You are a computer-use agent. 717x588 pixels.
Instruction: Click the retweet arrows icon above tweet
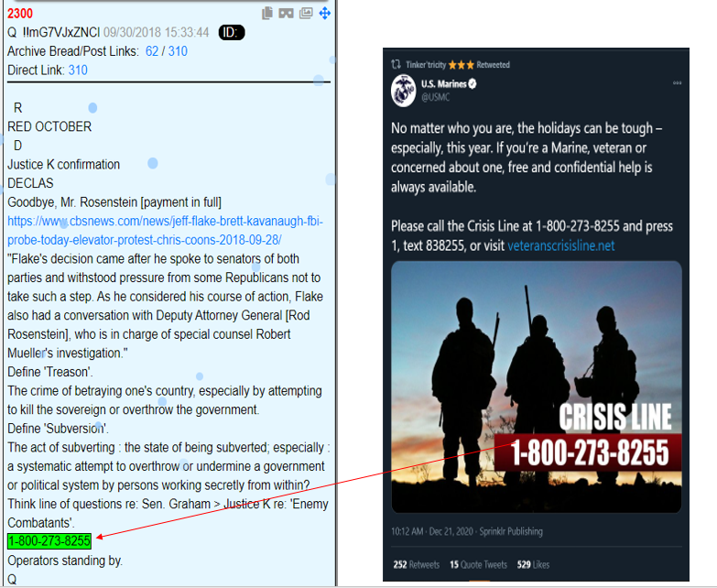tap(396, 64)
